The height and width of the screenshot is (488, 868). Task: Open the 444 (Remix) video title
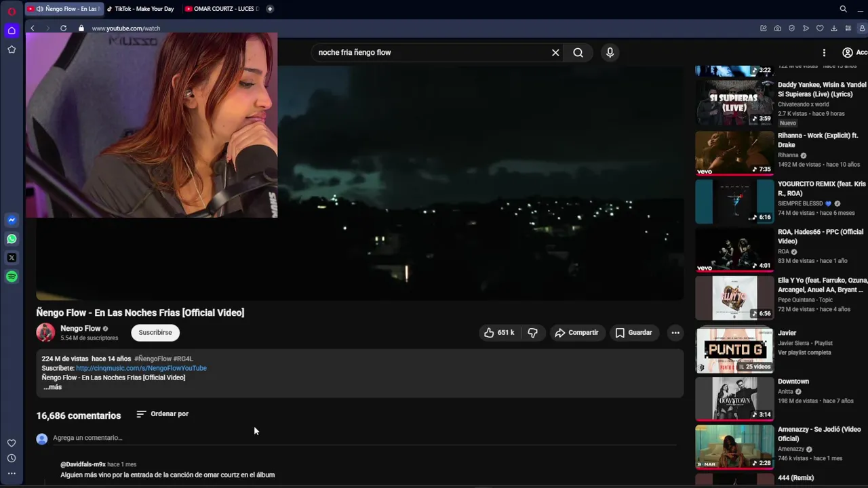point(795,478)
